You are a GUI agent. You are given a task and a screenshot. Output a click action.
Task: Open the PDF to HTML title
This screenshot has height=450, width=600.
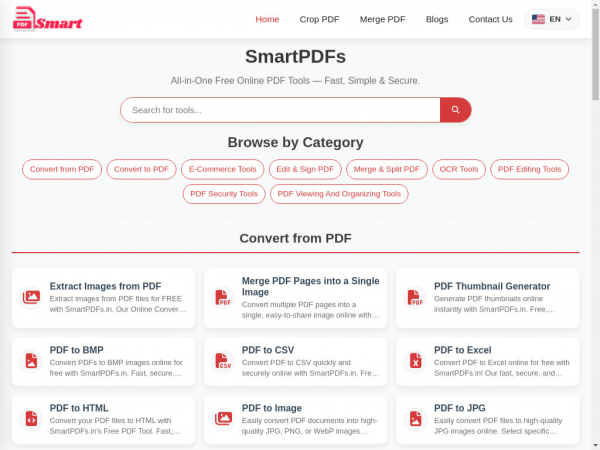tap(79, 408)
